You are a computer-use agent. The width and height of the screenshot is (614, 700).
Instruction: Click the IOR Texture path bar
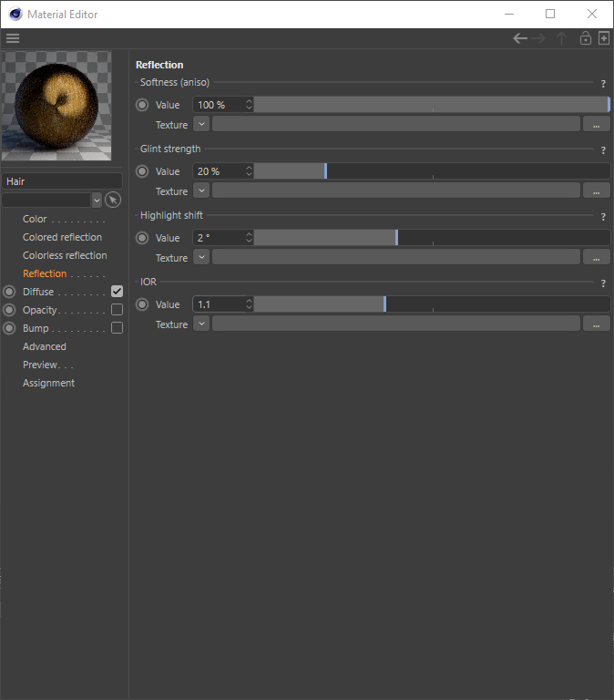(396, 324)
